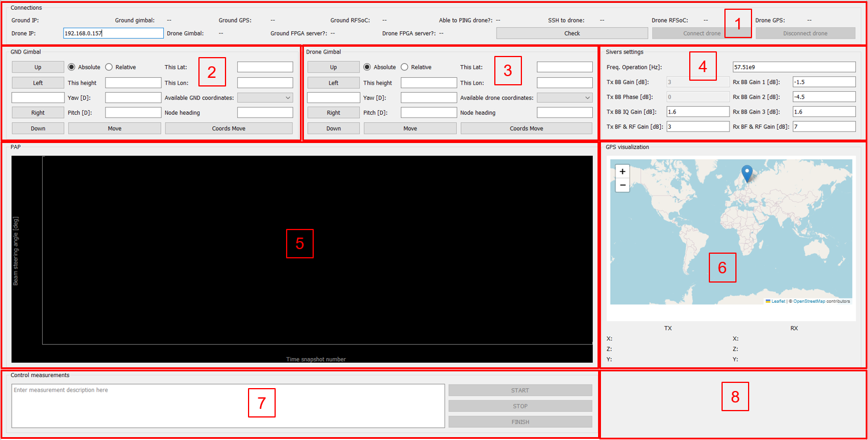Open Available GND coordinates dropdown

(265, 98)
